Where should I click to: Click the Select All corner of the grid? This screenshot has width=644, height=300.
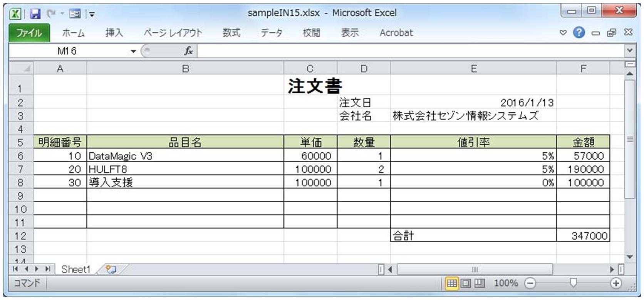point(21,68)
